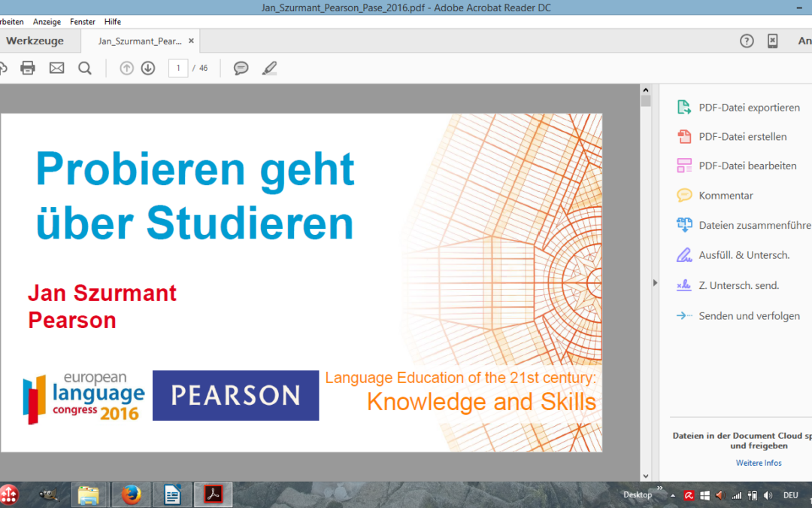Click the page count '46' text
Viewport: 812px width, 508px height.
(204, 68)
